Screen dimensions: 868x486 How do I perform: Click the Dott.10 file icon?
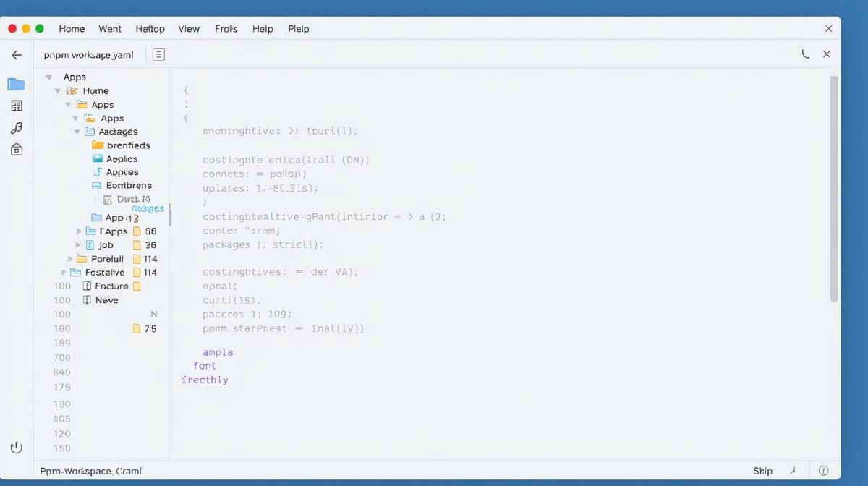(x=108, y=199)
